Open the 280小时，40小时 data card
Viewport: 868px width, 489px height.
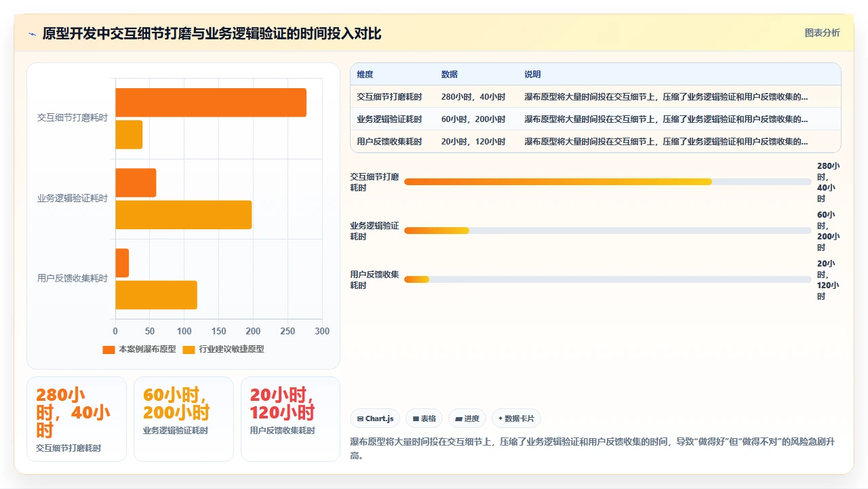[x=77, y=419]
